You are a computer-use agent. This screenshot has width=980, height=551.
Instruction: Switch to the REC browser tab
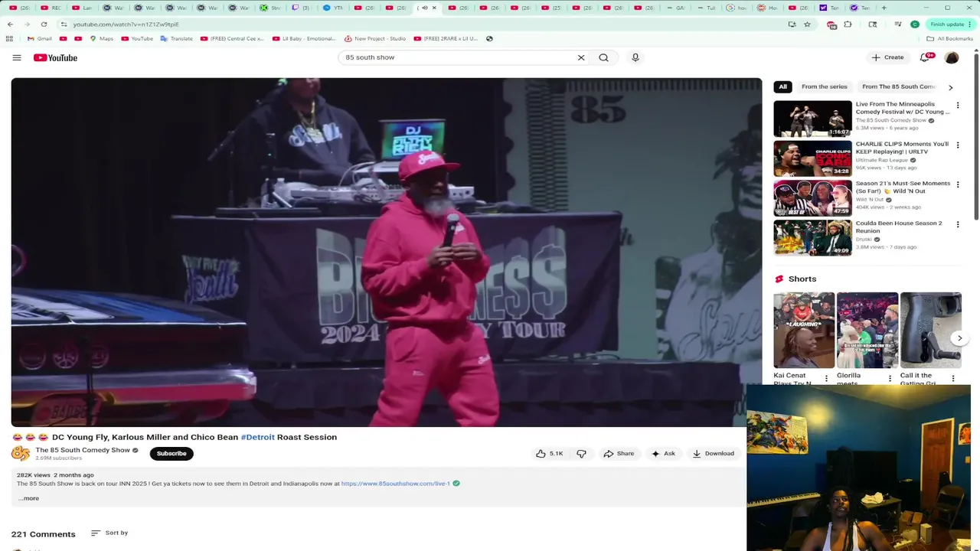[x=51, y=8]
